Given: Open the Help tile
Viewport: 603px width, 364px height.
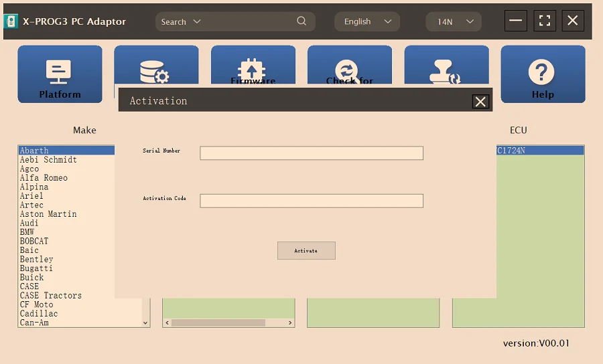Looking at the screenshot, I should pos(542,74).
